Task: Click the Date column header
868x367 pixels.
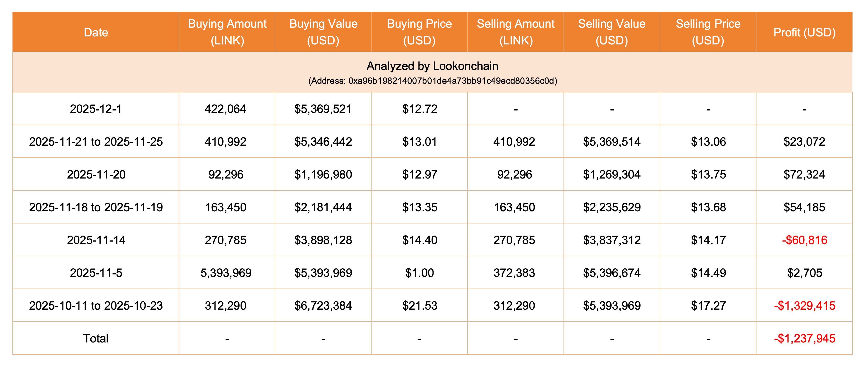Action: 96,32
